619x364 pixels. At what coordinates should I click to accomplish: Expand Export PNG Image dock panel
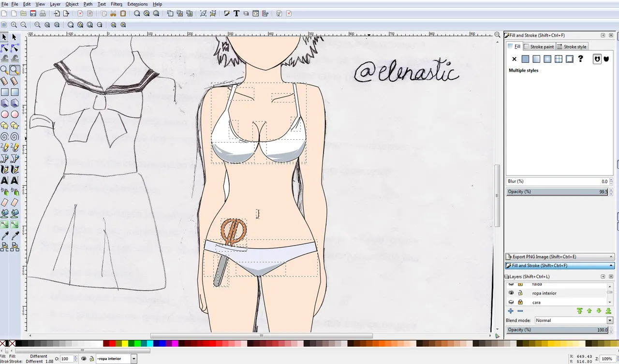(560, 257)
